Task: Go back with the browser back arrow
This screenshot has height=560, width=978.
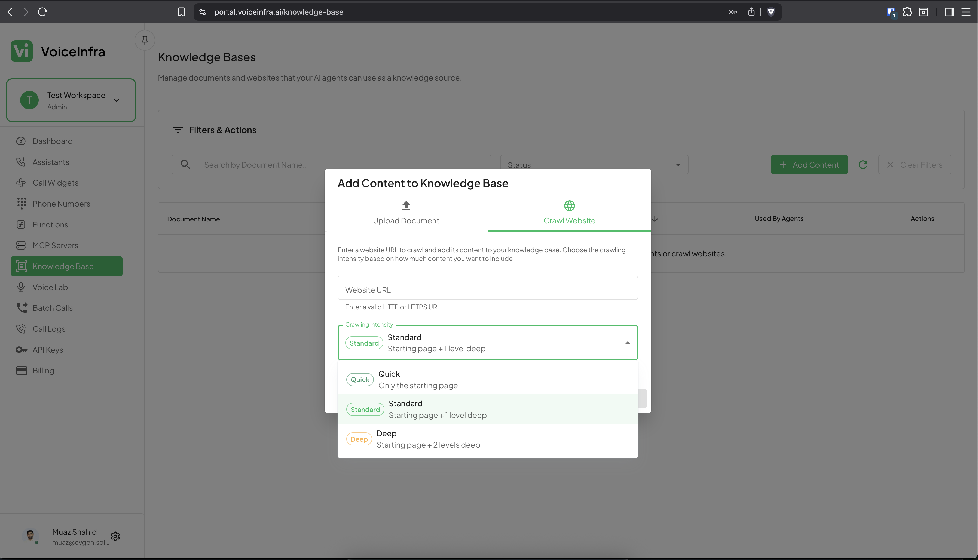Action: tap(10, 12)
